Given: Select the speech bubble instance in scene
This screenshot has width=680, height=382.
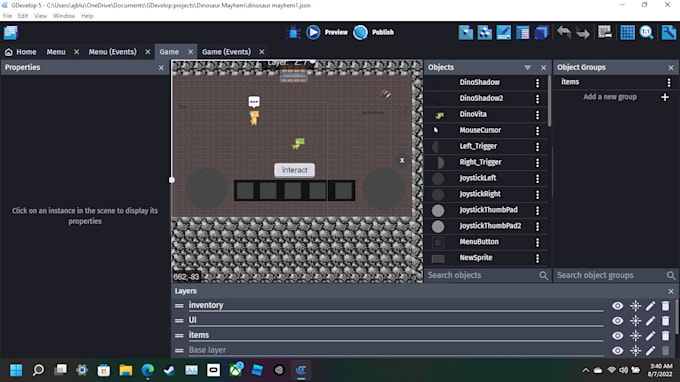Looking at the screenshot, I should (x=254, y=101).
